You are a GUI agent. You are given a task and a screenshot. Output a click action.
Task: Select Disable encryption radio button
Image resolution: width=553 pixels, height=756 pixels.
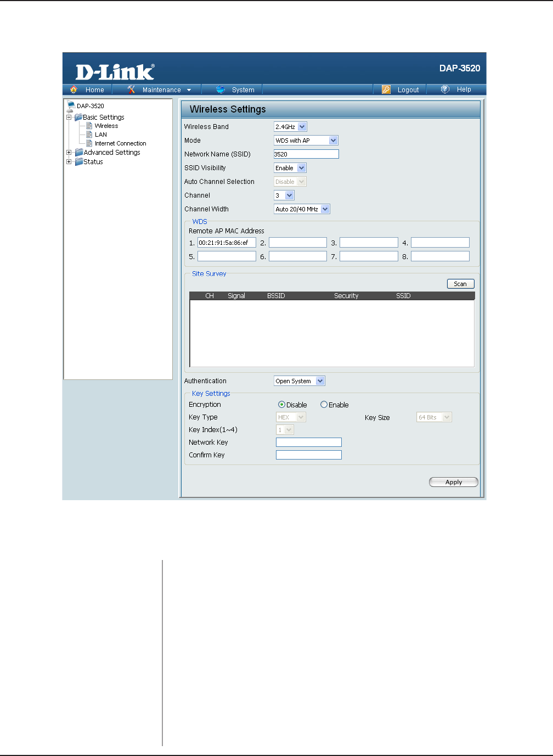(281, 405)
